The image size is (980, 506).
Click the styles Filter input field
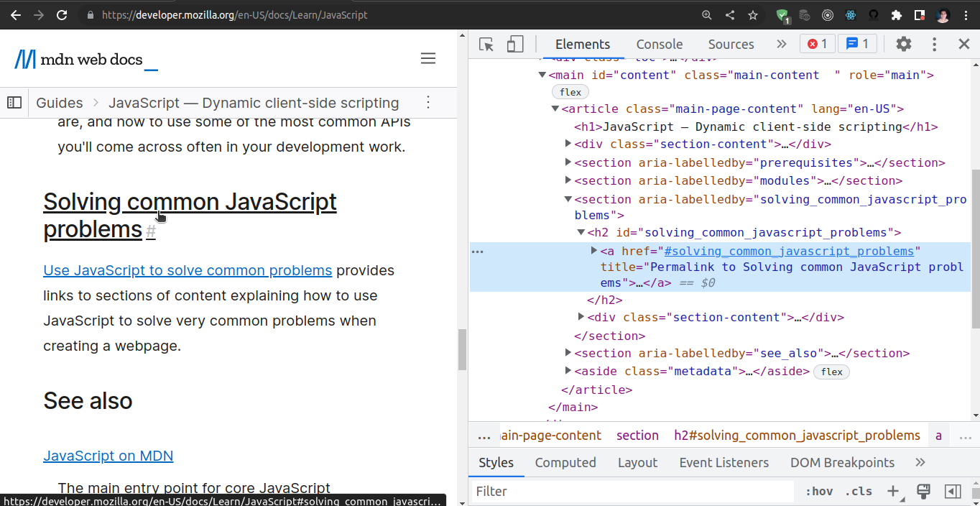632,491
